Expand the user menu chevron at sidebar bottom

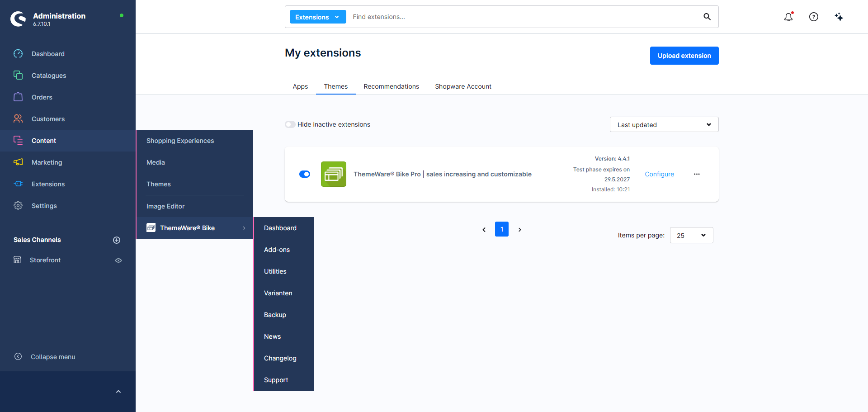pos(118,392)
